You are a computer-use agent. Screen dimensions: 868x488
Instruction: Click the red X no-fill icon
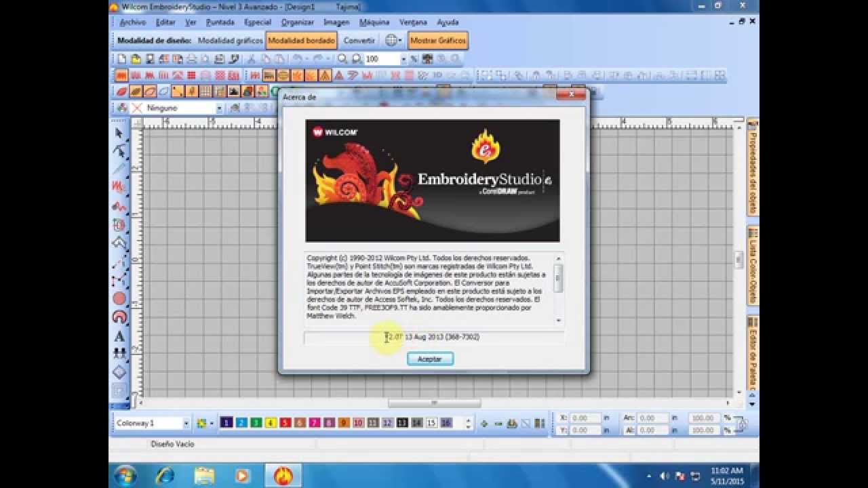coord(137,108)
